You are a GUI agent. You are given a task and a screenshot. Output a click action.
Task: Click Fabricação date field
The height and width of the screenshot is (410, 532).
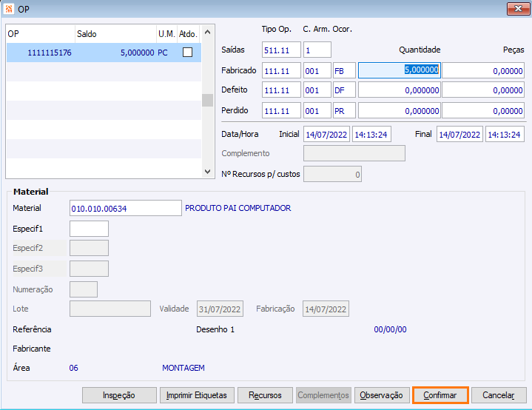pyautogui.click(x=326, y=309)
